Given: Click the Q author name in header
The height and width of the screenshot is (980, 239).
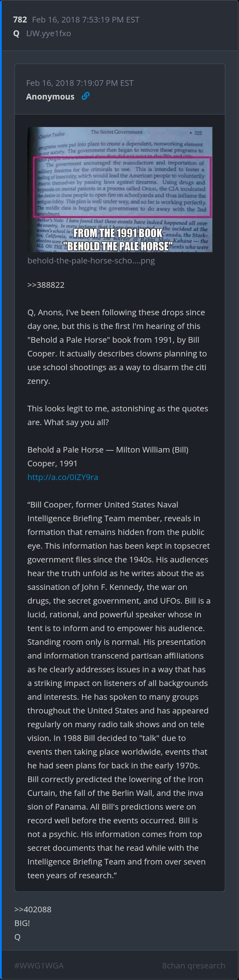Looking at the screenshot, I should tap(16, 33).
